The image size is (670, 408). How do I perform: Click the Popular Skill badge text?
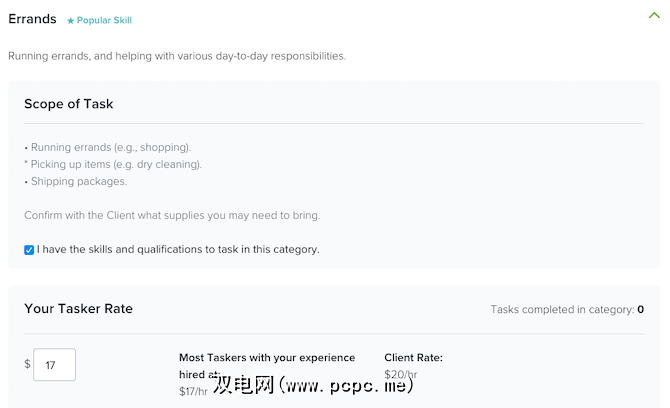103,20
